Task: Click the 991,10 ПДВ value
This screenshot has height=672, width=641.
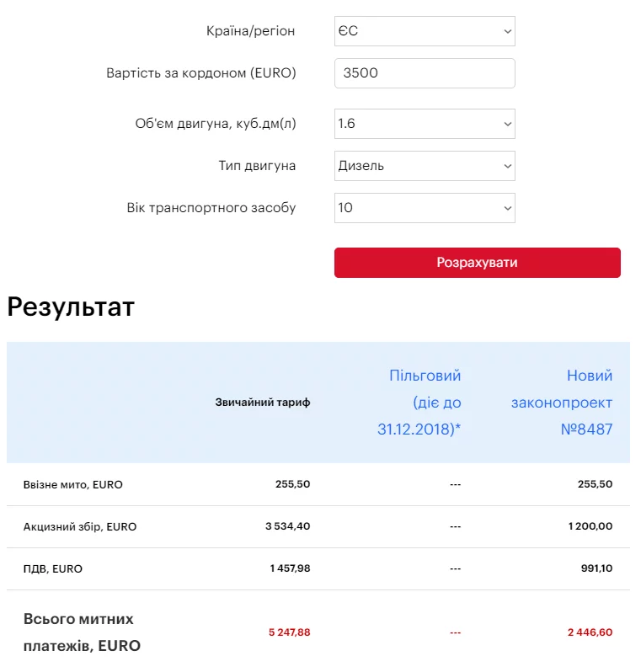Action: [x=596, y=568]
